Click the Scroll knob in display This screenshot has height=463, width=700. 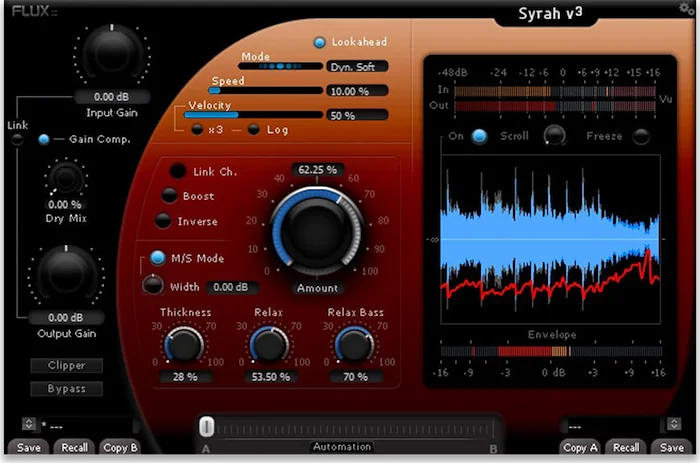coord(554,135)
